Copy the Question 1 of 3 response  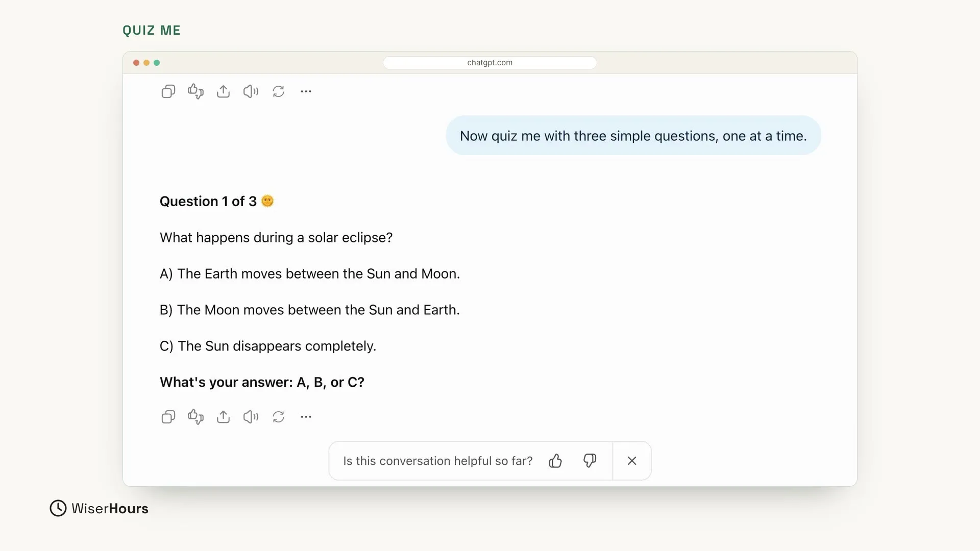pos(168,417)
